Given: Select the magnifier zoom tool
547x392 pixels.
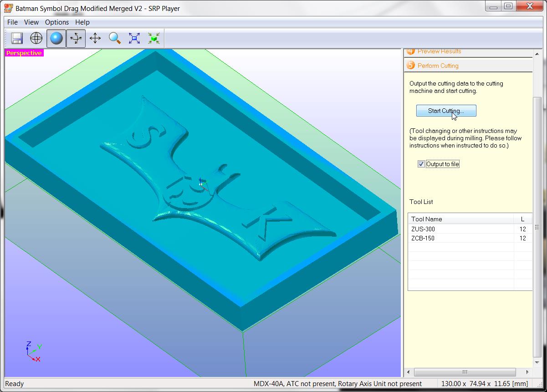Looking at the screenshot, I should pyautogui.click(x=115, y=38).
